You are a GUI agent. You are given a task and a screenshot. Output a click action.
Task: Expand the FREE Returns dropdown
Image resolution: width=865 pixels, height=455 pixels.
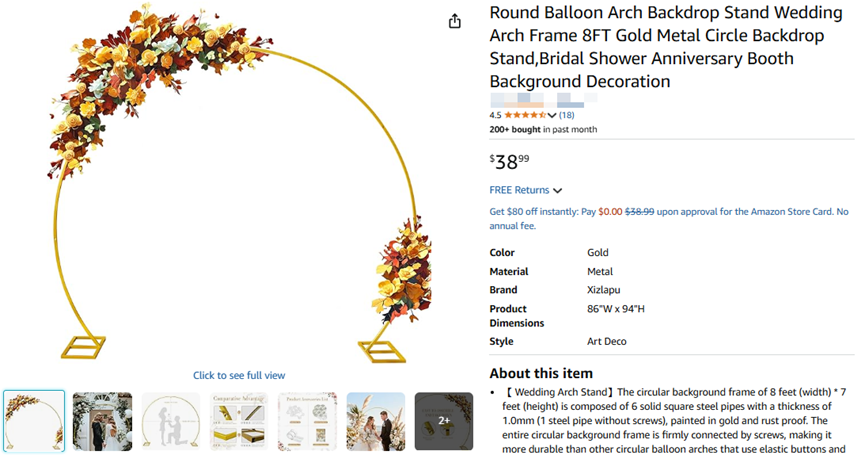[x=558, y=191]
